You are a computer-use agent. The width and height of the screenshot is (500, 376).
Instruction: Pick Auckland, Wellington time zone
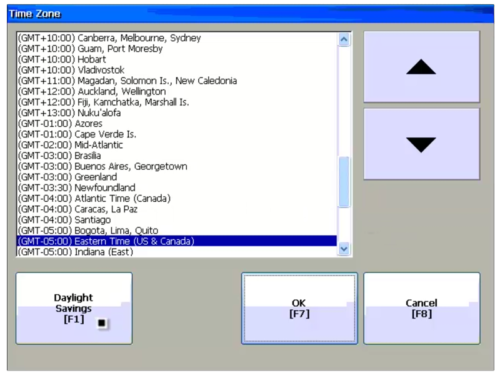pos(177,91)
